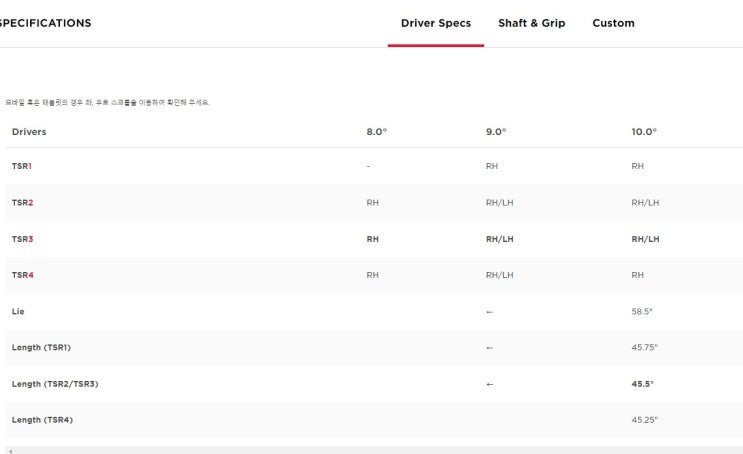Click the Length (TSR4) row label
Screen dimensions: 743x454
tap(42, 420)
